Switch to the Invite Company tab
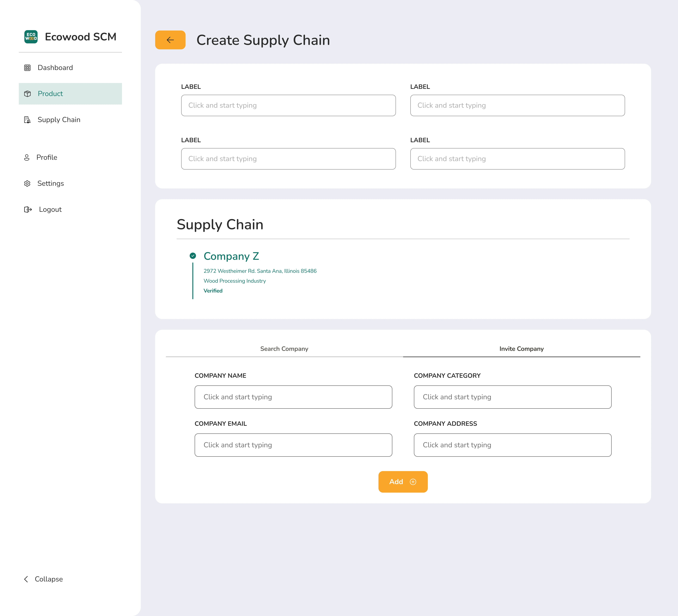 point(522,349)
